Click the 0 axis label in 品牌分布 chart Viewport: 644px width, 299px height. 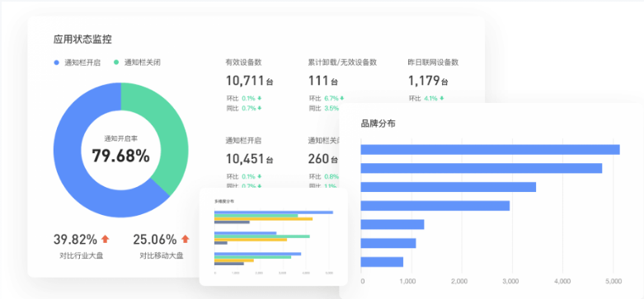[x=362, y=282]
